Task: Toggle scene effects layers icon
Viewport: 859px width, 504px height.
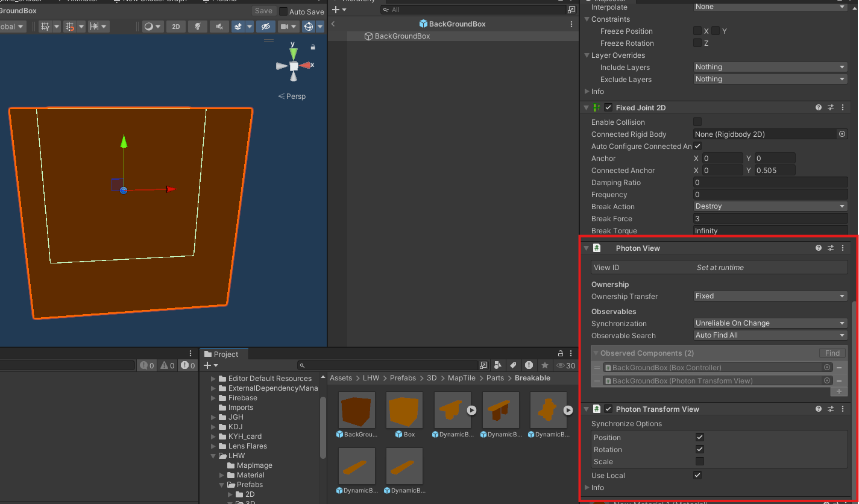Action: (238, 27)
